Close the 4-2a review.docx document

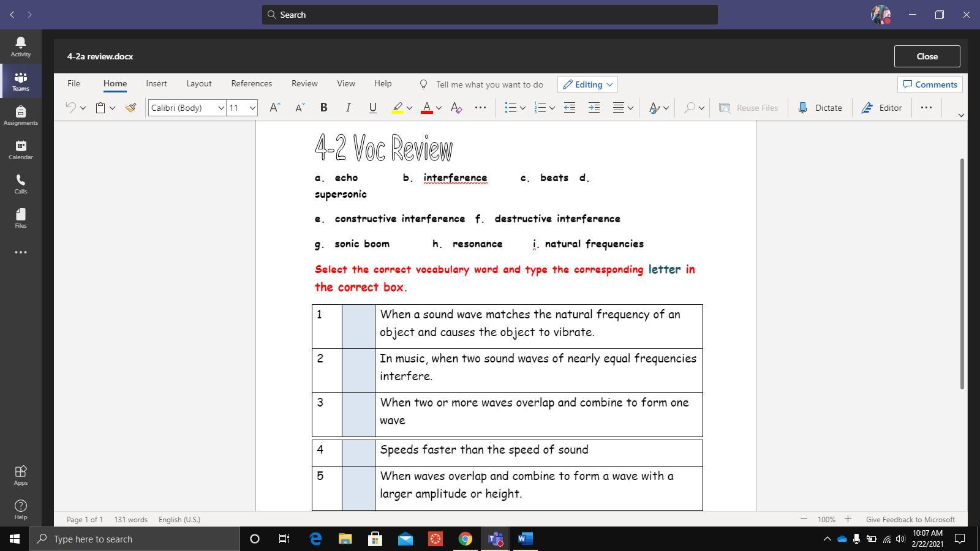pos(927,56)
